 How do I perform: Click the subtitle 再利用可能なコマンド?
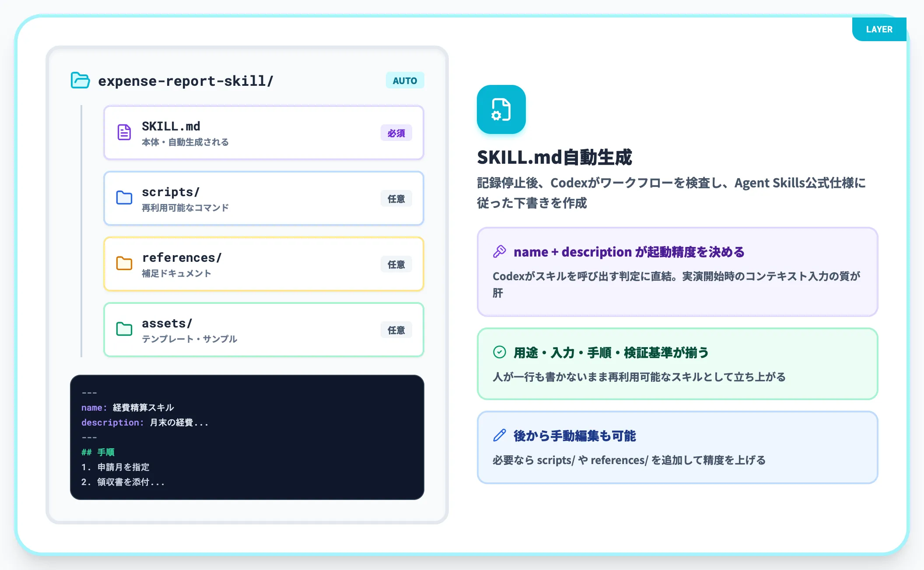(x=185, y=208)
